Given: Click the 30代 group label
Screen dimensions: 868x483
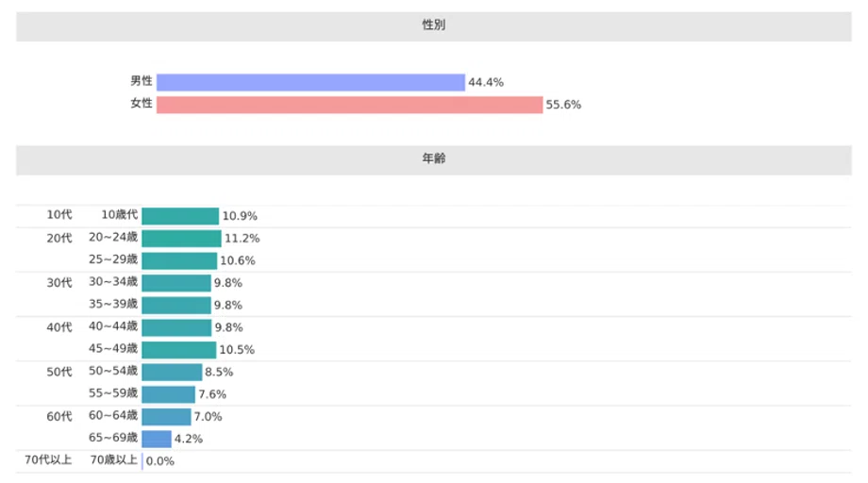Looking at the screenshot, I should click(59, 283).
